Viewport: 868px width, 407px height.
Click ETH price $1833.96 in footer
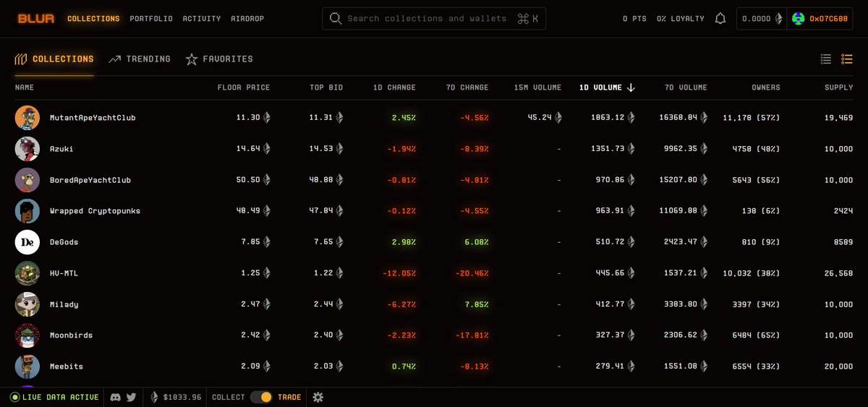pyautogui.click(x=182, y=397)
